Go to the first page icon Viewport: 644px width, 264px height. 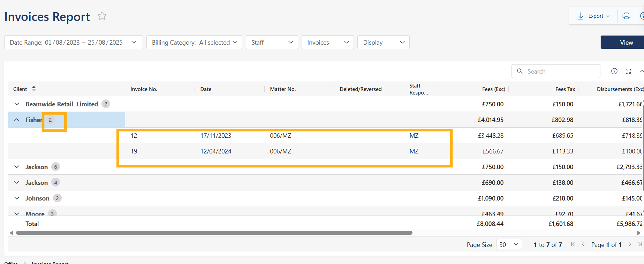pos(573,244)
